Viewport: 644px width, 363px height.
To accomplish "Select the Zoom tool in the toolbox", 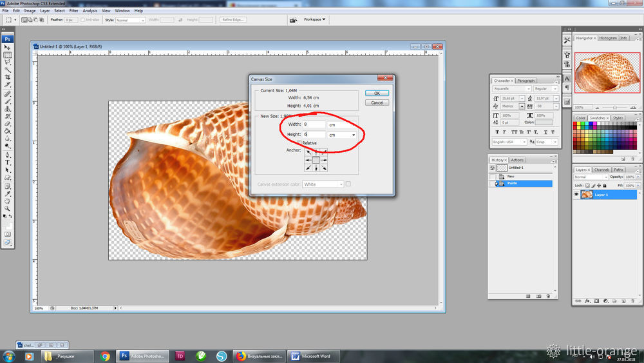I will (x=8, y=209).
